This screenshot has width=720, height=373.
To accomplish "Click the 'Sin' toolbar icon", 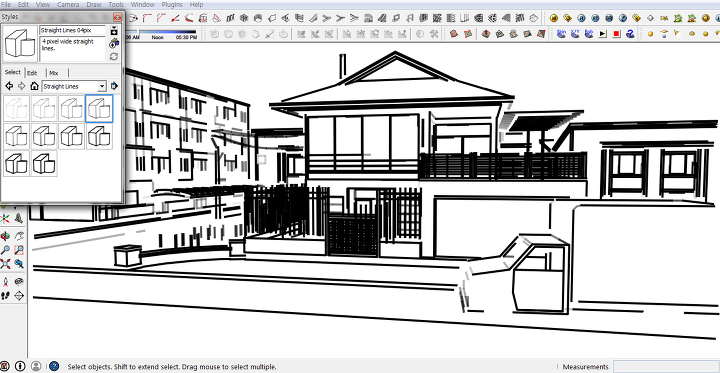I will [561, 34].
